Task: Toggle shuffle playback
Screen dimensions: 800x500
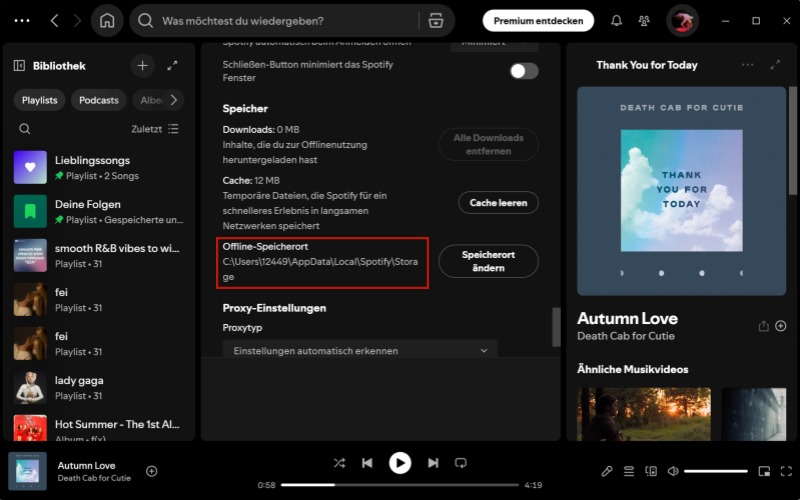Action: click(339, 463)
